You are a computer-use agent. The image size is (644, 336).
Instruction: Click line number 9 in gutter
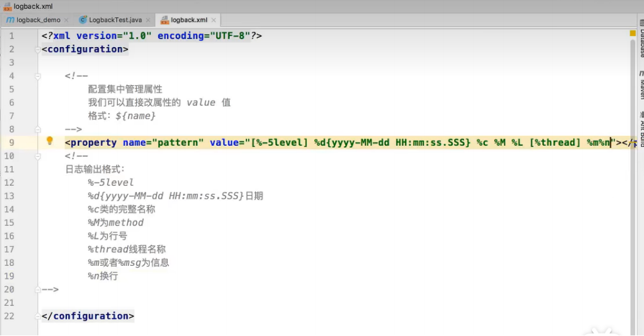coord(12,142)
